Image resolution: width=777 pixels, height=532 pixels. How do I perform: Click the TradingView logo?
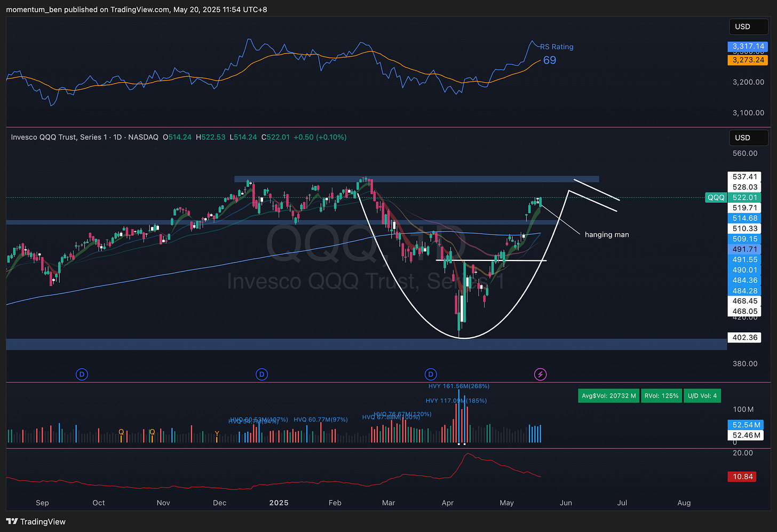tap(36, 522)
